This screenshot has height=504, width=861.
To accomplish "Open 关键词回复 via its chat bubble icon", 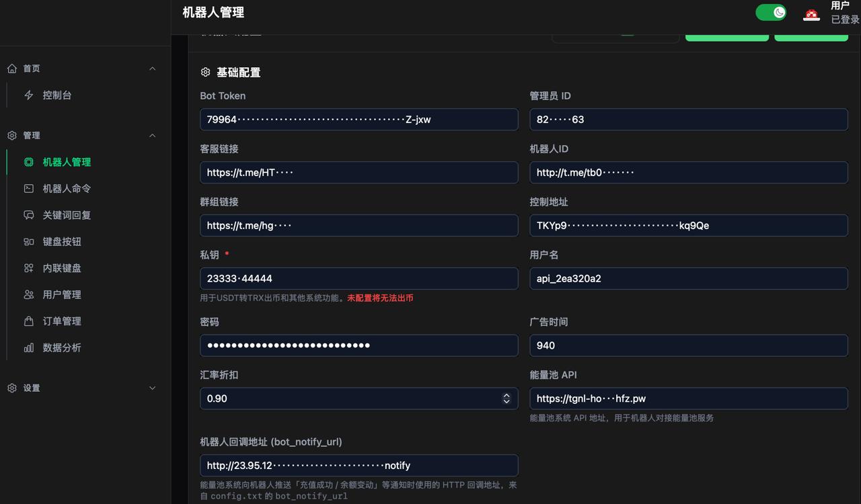I will pyautogui.click(x=28, y=215).
